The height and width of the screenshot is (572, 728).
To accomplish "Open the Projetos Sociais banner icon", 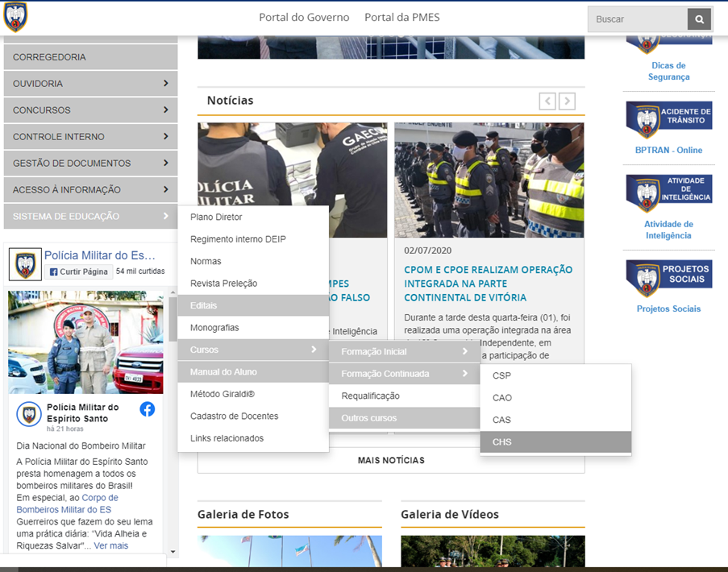I will [x=668, y=279].
